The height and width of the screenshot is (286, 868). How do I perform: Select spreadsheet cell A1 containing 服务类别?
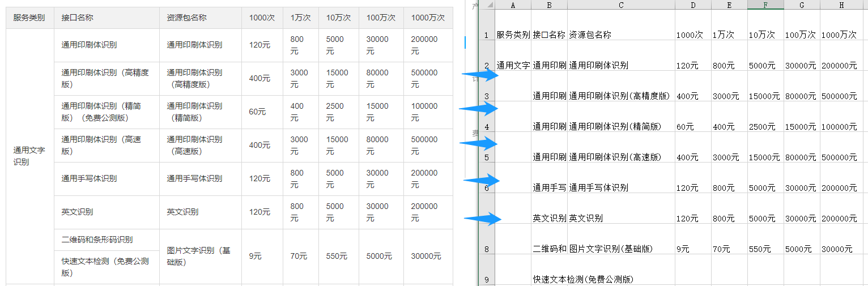(513, 25)
